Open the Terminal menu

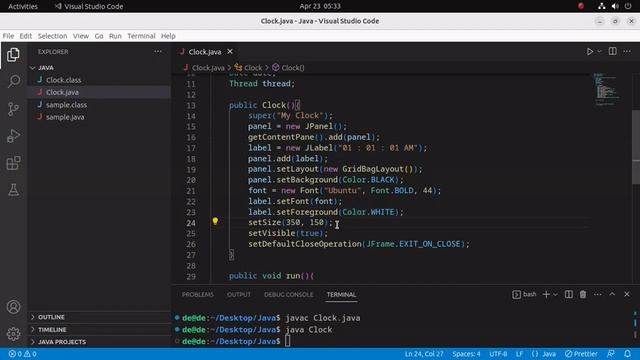[x=141, y=36]
